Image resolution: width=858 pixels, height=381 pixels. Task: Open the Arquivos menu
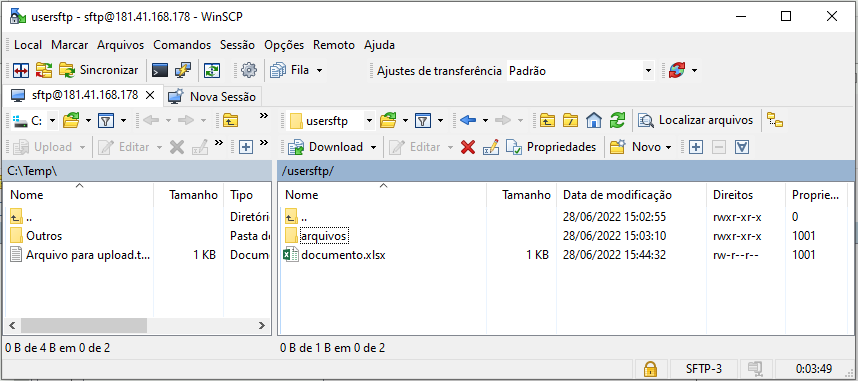[x=120, y=45]
